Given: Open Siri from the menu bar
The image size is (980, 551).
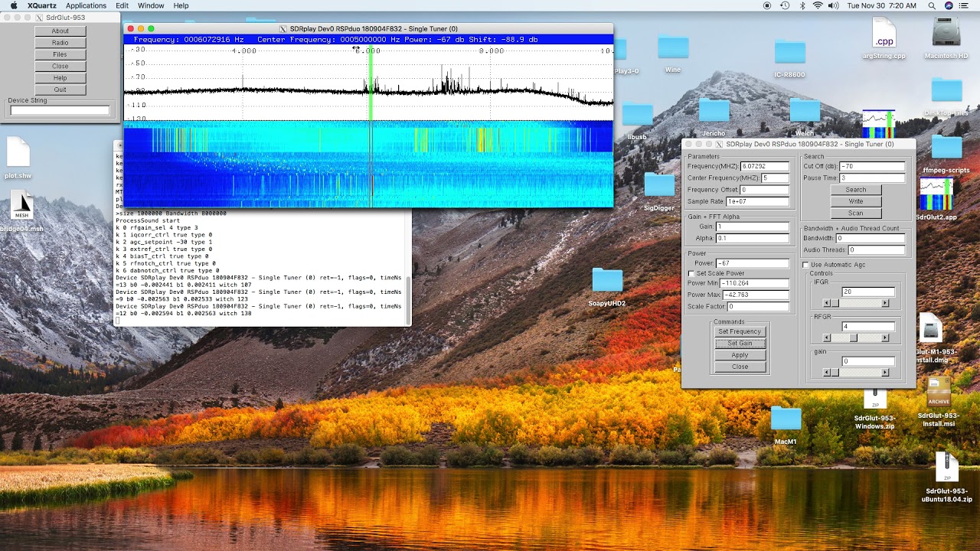Looking at the screenshot, I should coord(949,5).
